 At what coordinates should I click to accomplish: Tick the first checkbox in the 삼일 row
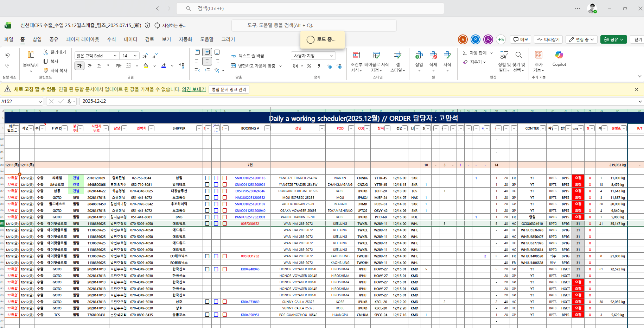207,178
